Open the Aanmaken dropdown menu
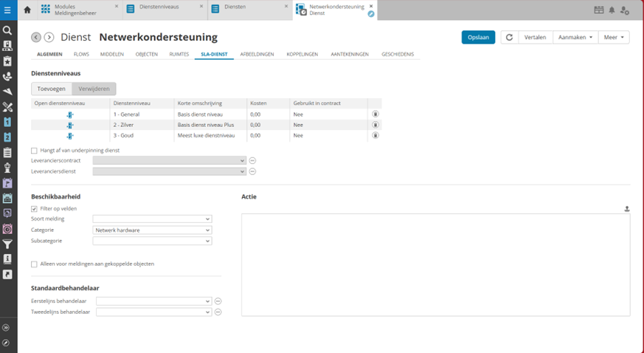This screenshot has height=353, width=644. click(x=575, y=38)
